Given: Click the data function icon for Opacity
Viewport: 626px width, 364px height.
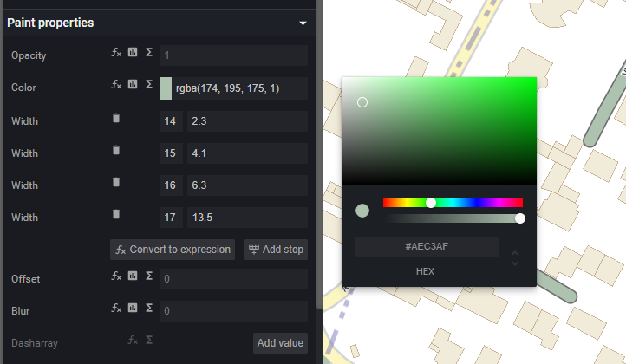Looking at the screenshot, I should tap(133, 53).
